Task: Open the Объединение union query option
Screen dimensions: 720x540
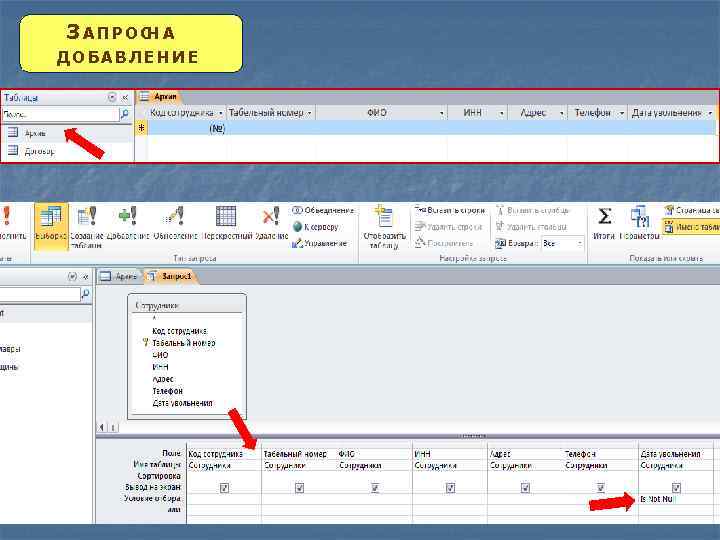Action: pos(323,210)
